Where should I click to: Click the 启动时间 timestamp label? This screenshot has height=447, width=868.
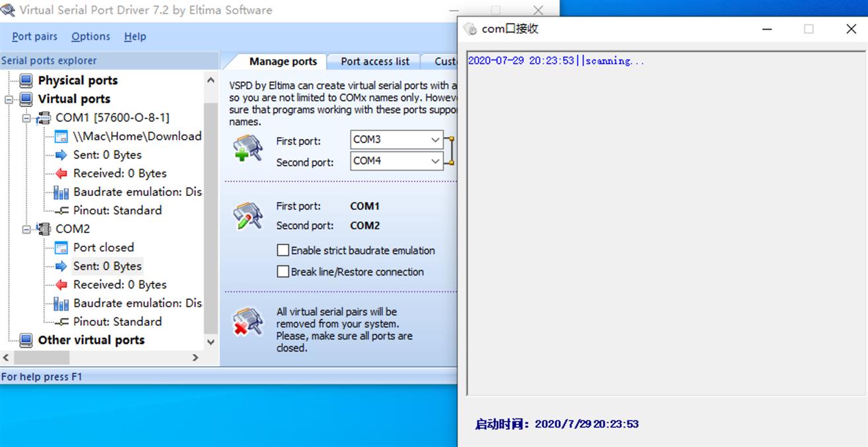pos(557,424)
